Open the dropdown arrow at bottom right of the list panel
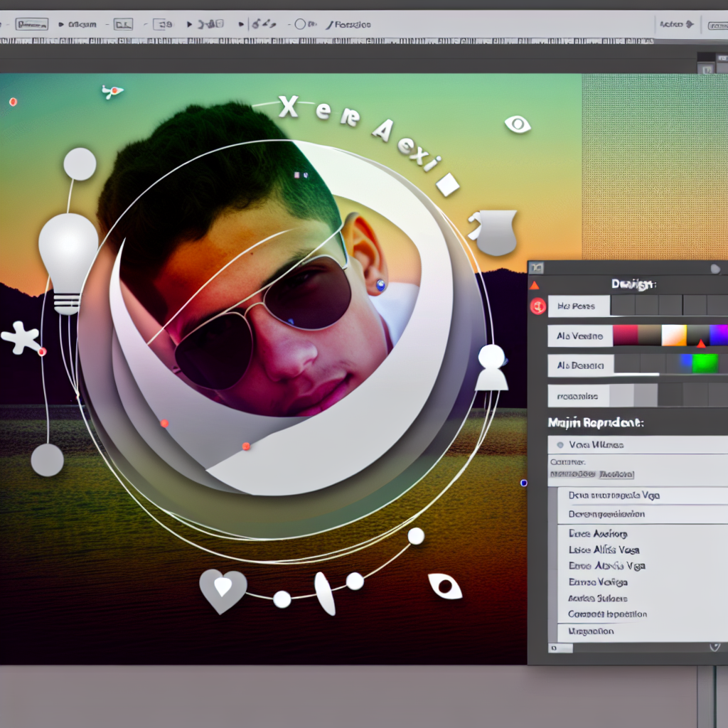 (715, 647)
